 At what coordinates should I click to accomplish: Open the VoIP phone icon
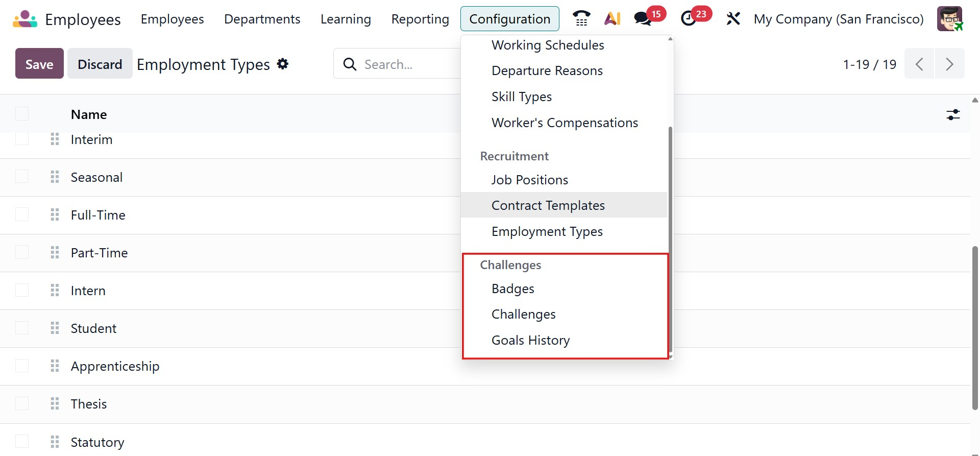(581, 19)
